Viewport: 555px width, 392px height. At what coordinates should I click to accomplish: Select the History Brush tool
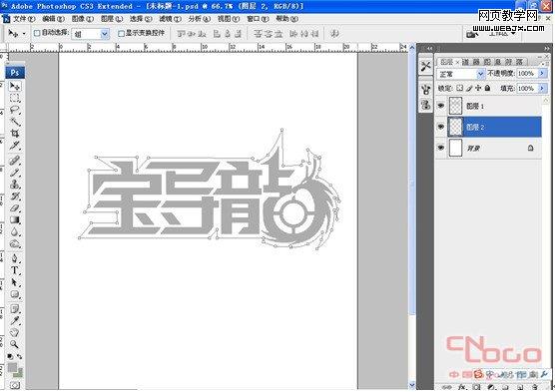pos(15,196)
